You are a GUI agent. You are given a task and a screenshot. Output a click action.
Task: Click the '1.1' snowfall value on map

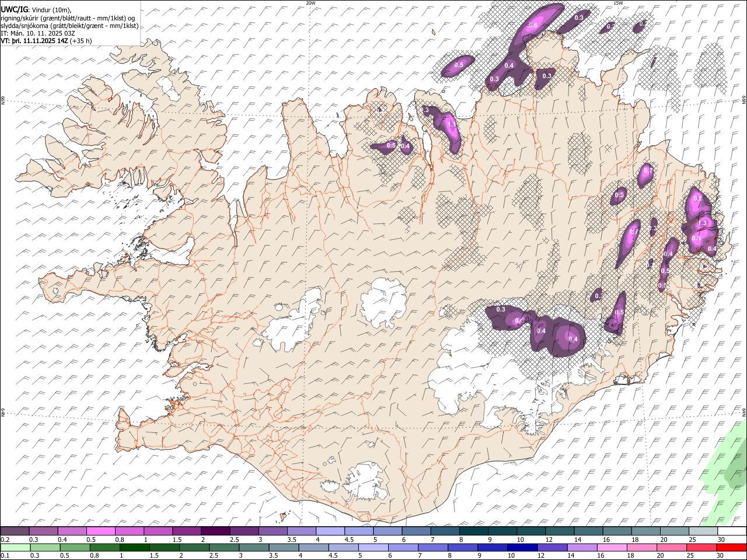(451, 124)
